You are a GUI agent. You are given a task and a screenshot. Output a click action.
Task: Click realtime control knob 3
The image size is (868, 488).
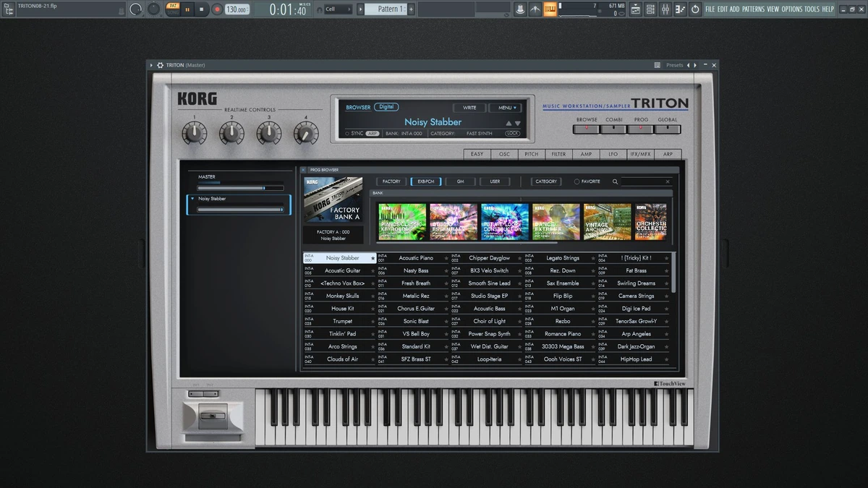pos(269,132)
